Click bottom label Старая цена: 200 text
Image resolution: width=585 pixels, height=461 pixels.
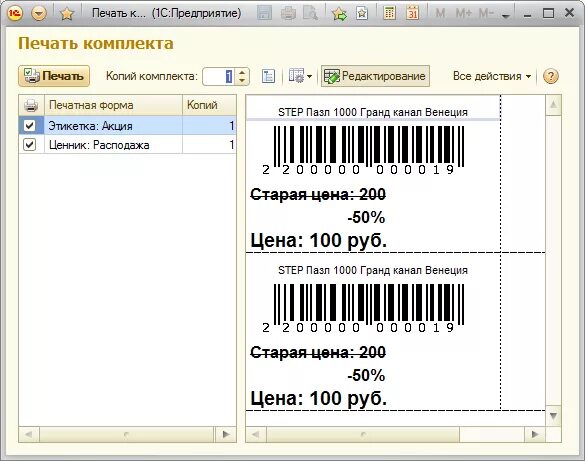click(318, 352)
